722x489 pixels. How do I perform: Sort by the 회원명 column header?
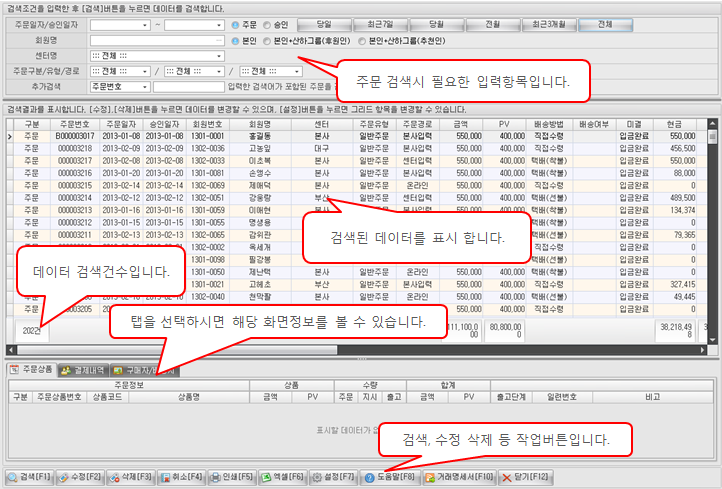[260, 124]
